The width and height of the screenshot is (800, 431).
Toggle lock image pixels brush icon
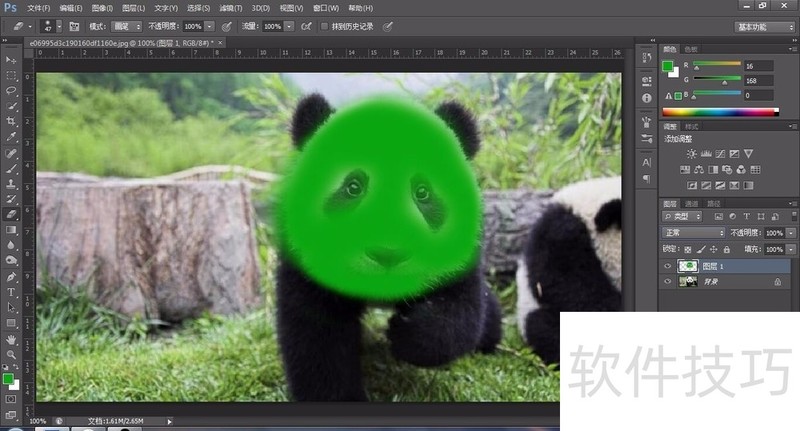(x=701, y=249)
